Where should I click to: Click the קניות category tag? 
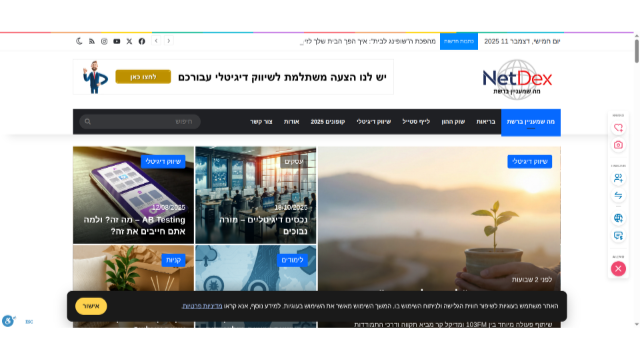(173, 260)
